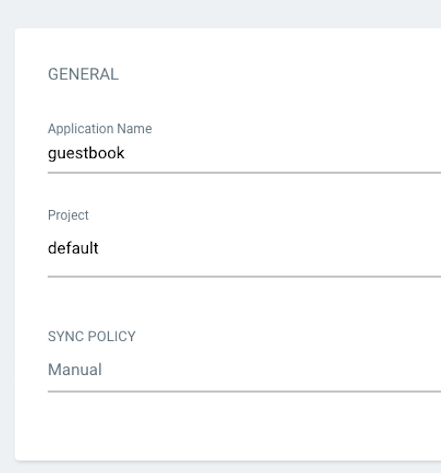Click blank area right of guestbook text
The image size is (441, 473).
[x=283, y=154]
